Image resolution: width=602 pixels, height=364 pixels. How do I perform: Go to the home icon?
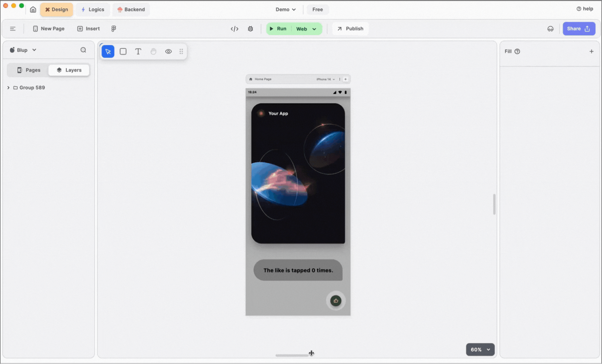tap(33, 9)
